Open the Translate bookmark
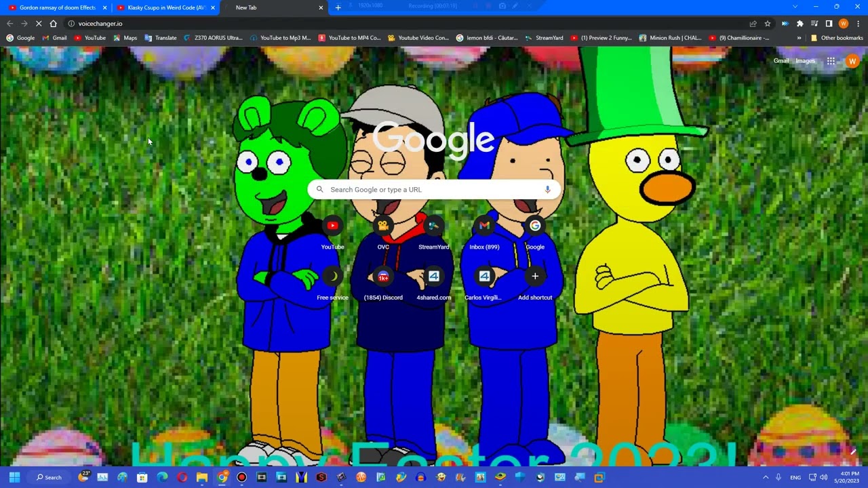This screenshot has width=868, height=488. tap(161, 38)
